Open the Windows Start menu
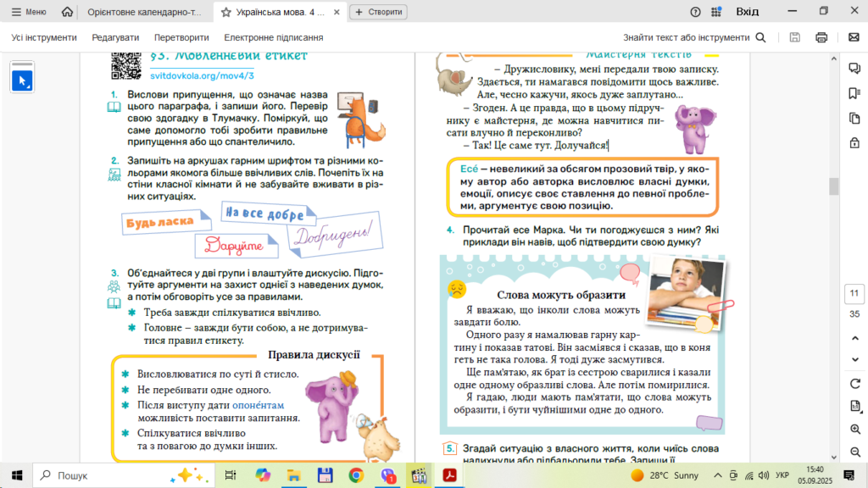Viewport: 868px width, 488px height. (x=17, y=475)
